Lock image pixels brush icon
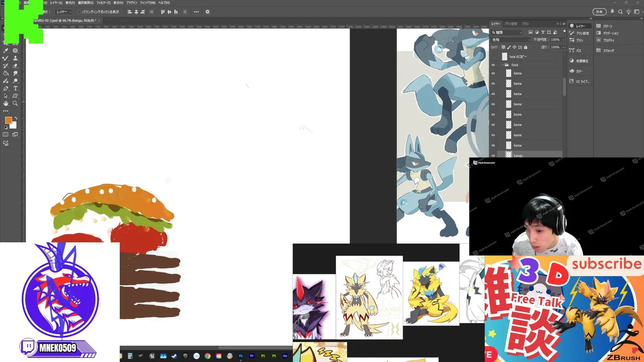The image size is (644, 362). (x=509, y=47)
